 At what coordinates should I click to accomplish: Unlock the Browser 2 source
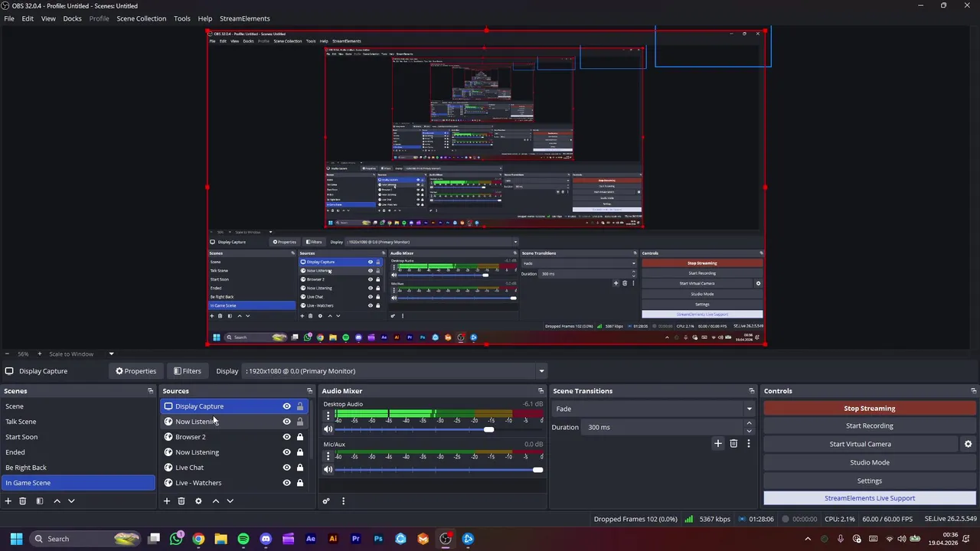click(300, 437)
